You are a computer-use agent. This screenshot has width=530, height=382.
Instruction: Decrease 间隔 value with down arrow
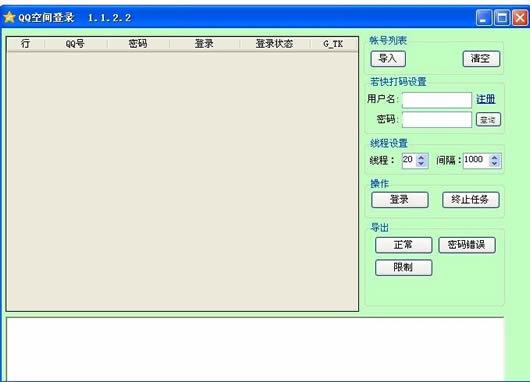tap(495, 164)
